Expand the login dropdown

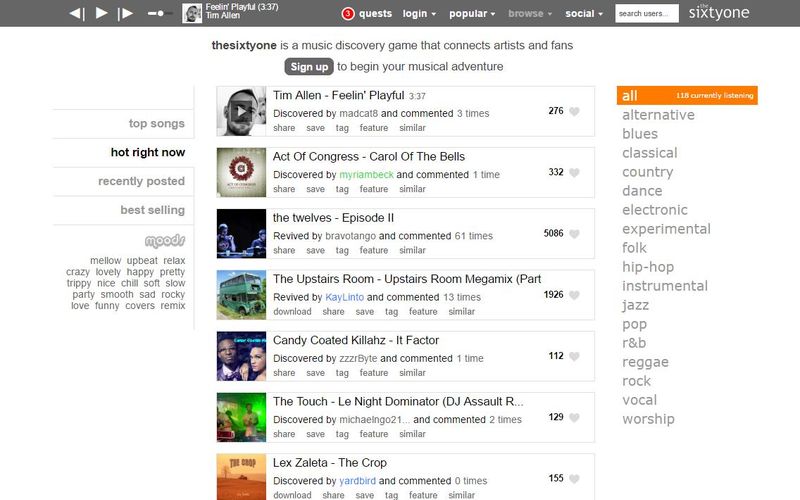pos(419,14)
